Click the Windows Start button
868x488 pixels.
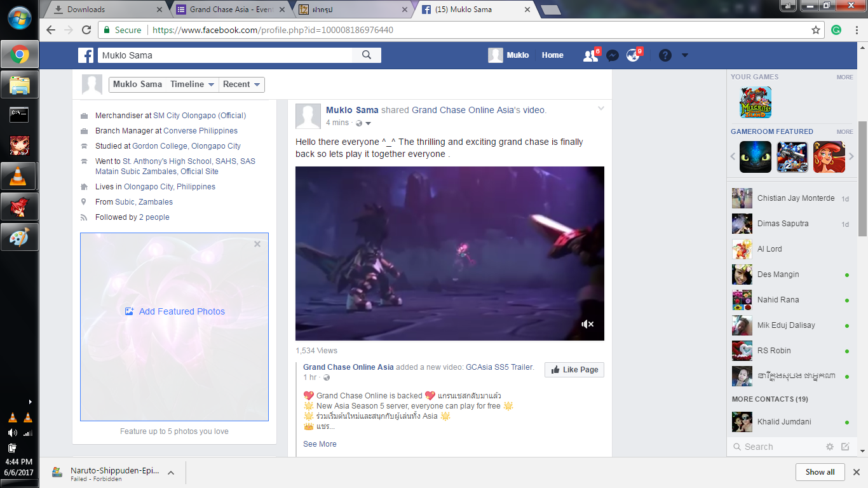[x=19, y=18]
